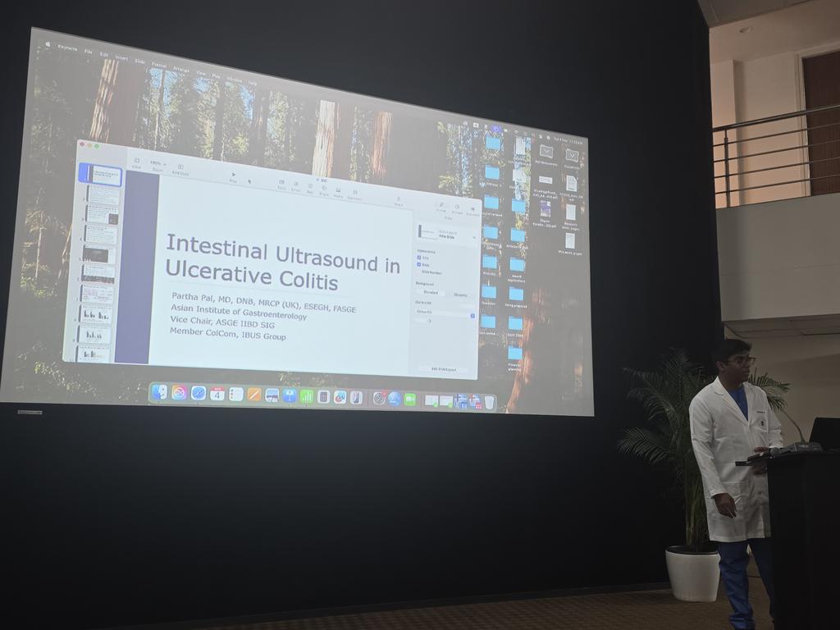Screen dimensions: 840x630
Task: Open the Media toolbar icon
Action: [x=338, y=192]
